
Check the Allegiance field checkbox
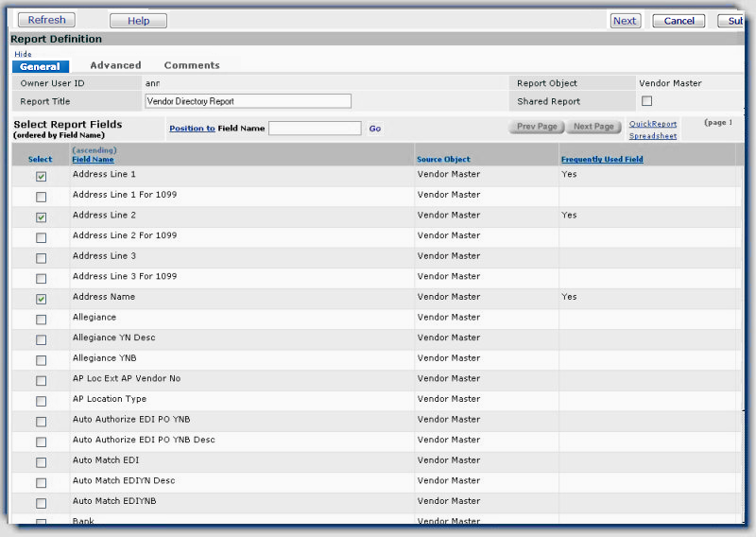[x=41, y=320]
